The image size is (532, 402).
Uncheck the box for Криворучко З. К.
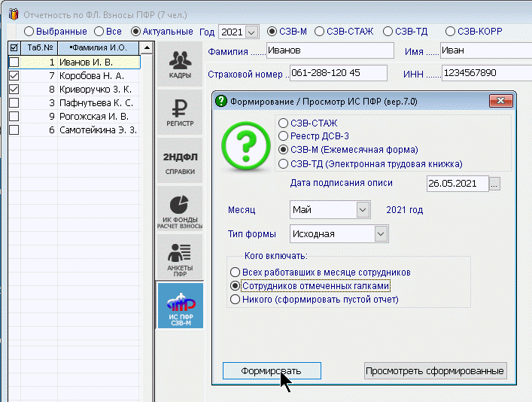coord(14,90)
